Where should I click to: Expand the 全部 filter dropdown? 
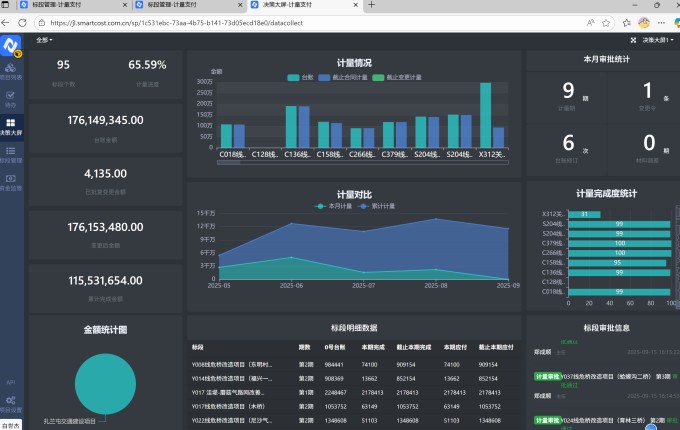point(43,40)
